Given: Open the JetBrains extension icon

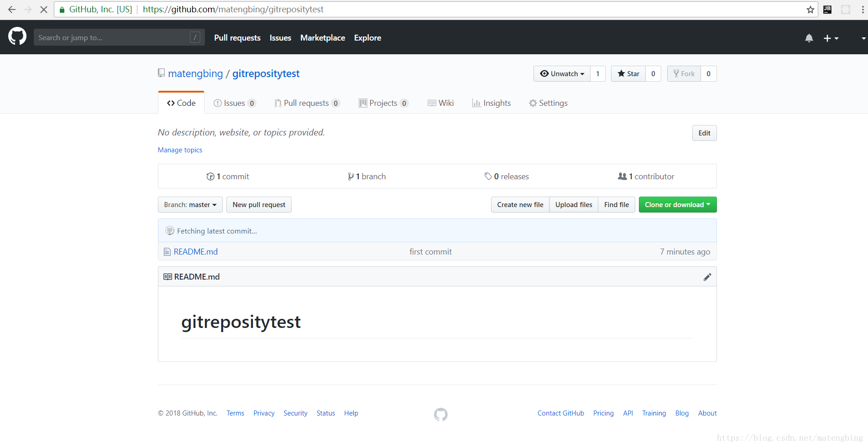Looking at the screenshot, I should (x=827, y=10).
